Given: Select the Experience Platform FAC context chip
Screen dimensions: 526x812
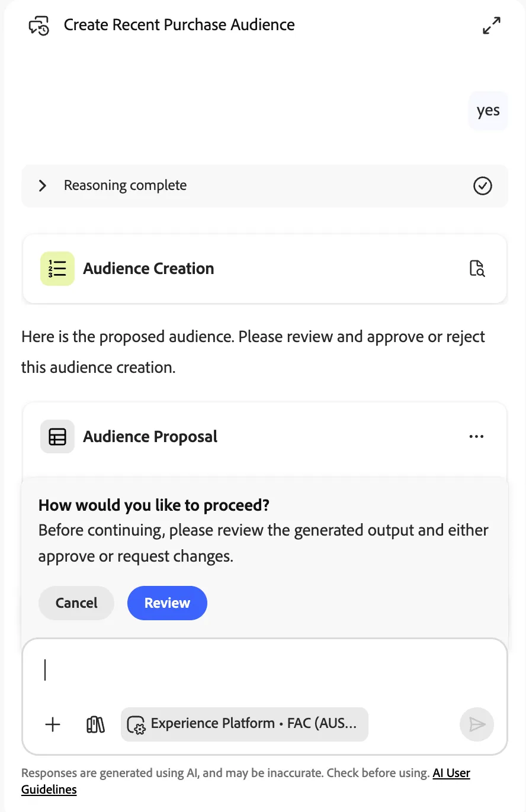Looking at the screenshot, I should (x=245, y=724).
